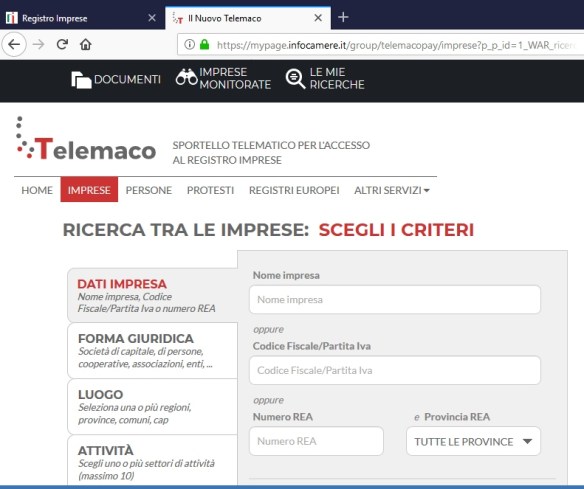Click the binoculars Imprese Monitorate icon
The width and height of the screenshot is (584, 489).
pos(186,77)
